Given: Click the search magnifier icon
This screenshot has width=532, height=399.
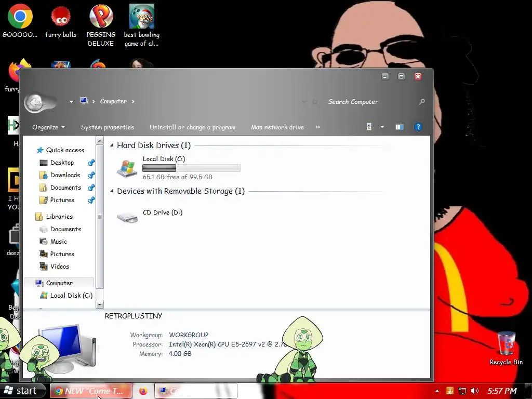Looking at the screenshot, I should coord(422,101).
